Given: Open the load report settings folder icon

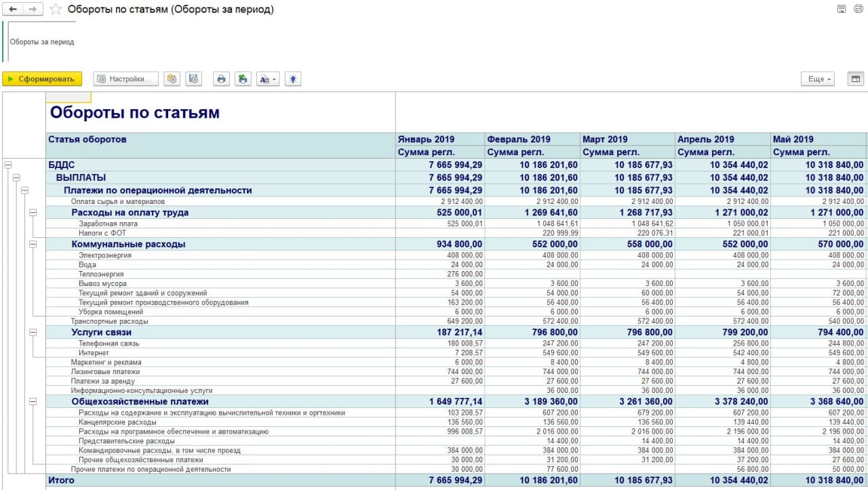Looking at the screenshot, I should (172, 79).
